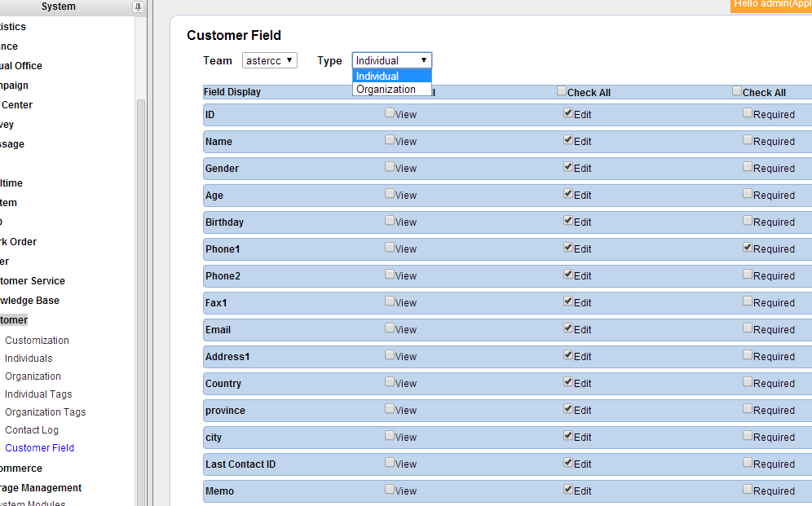Select Organization from the Type list
812x506 pixels.
point(386,90)
